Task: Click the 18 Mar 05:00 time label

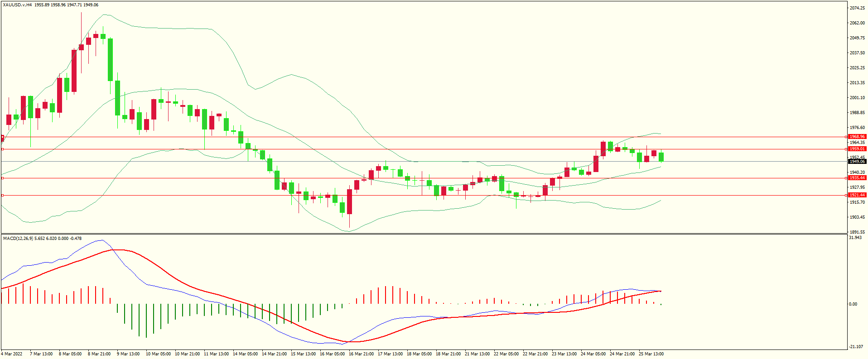Action: 419,354
